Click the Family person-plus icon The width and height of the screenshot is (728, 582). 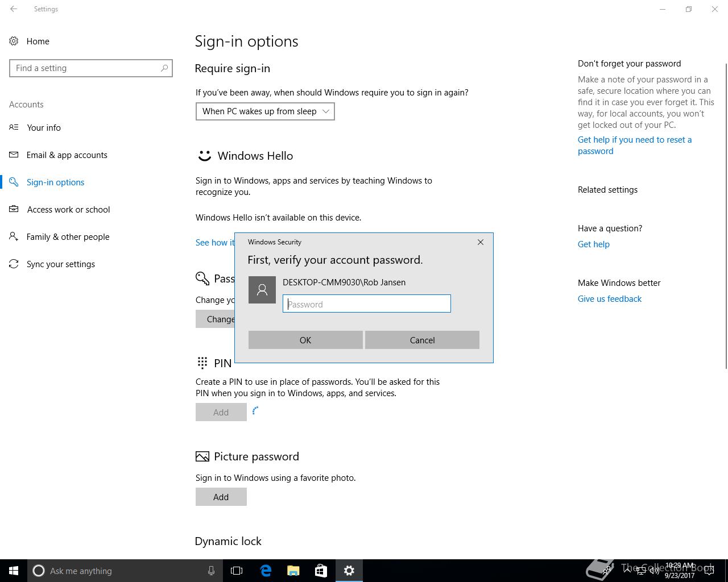(x=14, y=236)
